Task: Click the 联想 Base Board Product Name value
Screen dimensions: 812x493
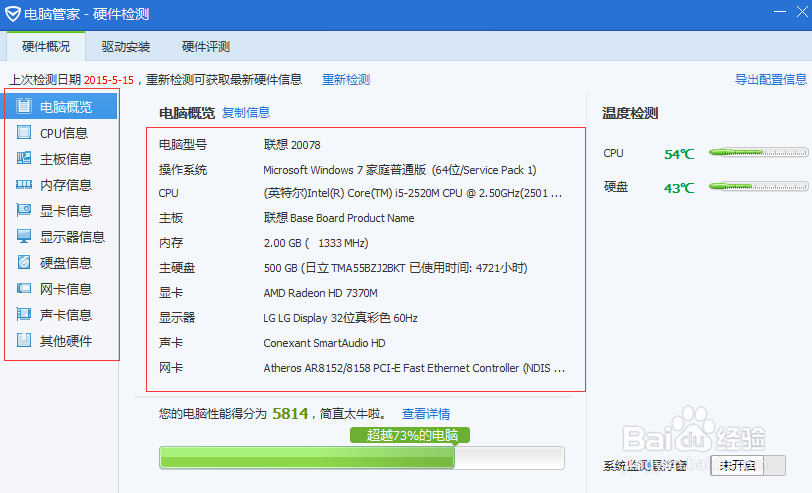Action: (x=339, y=218)
